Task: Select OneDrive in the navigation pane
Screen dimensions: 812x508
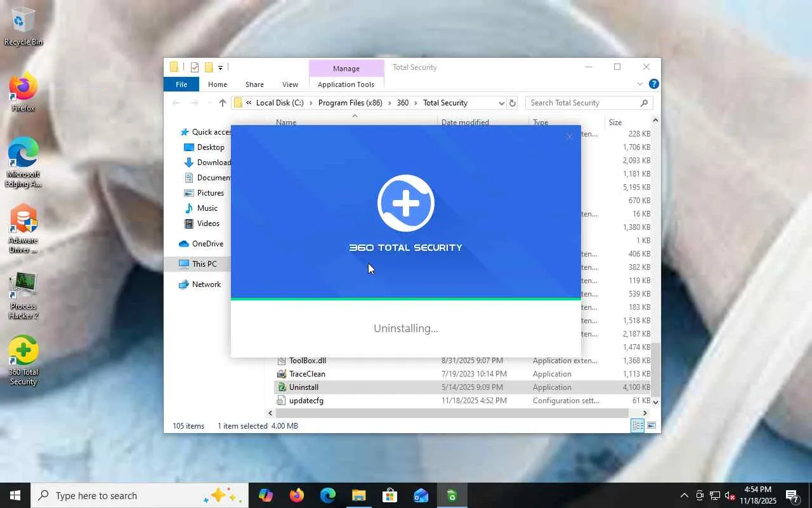Action: coord(207,244)
